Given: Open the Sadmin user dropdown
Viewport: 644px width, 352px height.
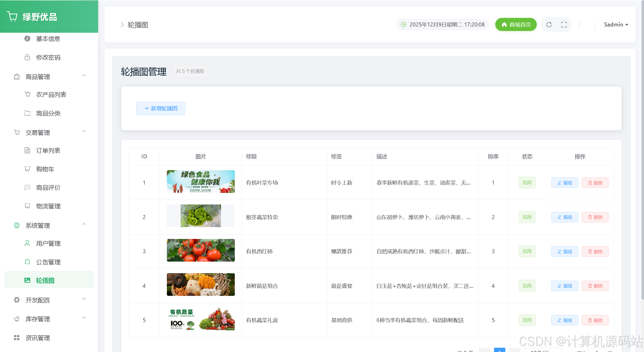Looking at the screenshot, I should 616,25.
